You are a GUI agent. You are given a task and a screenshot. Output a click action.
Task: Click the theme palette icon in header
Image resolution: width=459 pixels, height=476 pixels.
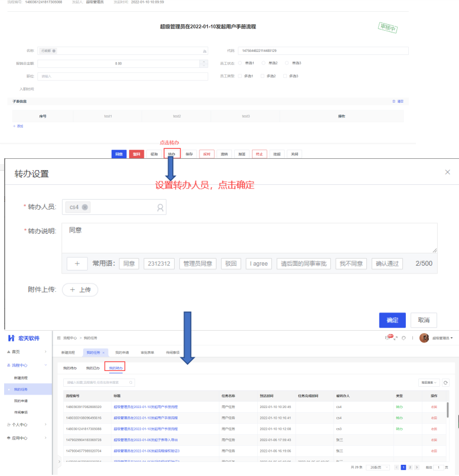pyautogui.click(x=404, y=338)
